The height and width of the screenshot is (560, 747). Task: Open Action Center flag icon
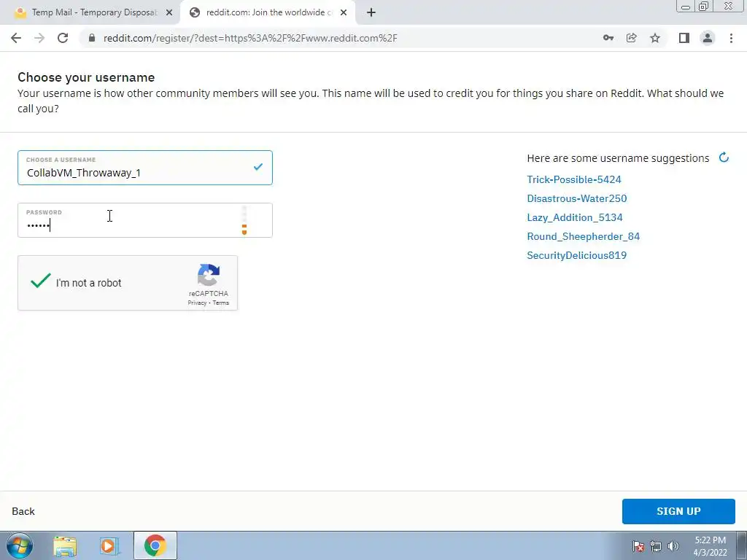click(638, 547)
